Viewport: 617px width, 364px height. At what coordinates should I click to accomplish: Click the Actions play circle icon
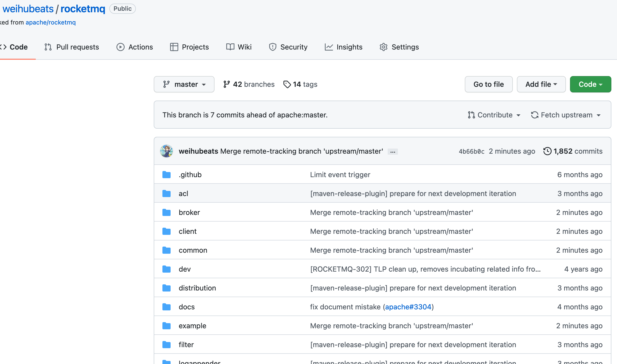[x=121, y=47]
